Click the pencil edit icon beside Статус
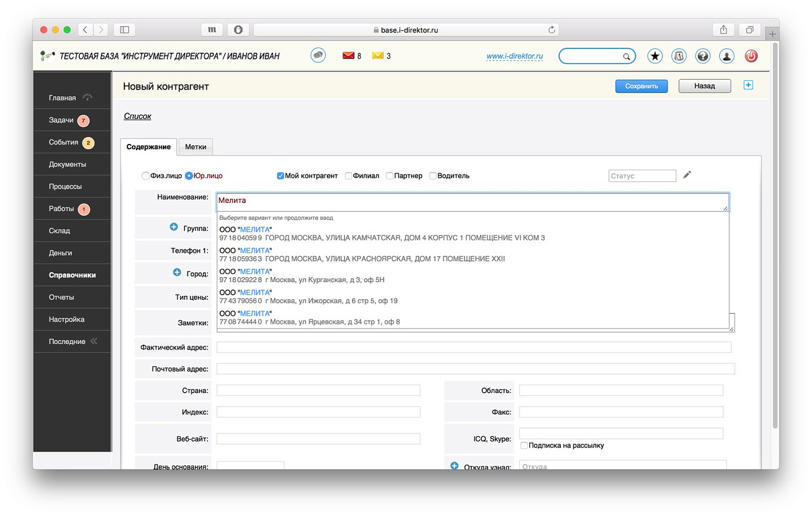 [x=687, y=175]
